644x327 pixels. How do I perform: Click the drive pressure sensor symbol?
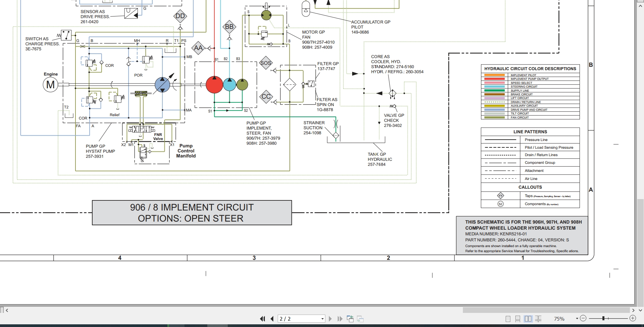click(131, 13)
